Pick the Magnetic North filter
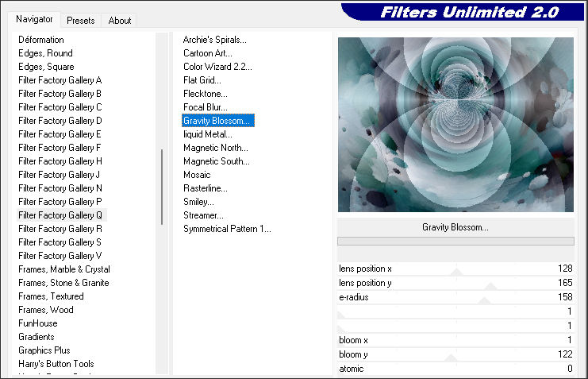 (x=216, y=148)
